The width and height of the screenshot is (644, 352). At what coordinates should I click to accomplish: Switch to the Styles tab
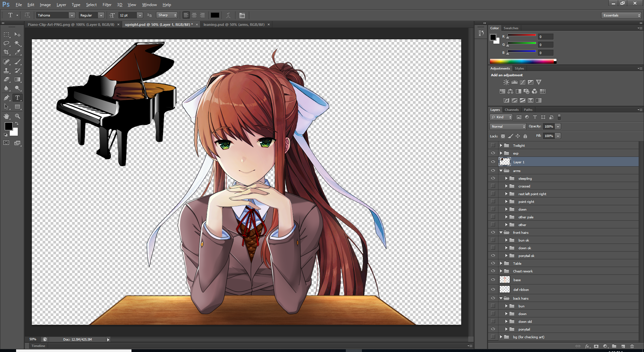tap(519, 69)
